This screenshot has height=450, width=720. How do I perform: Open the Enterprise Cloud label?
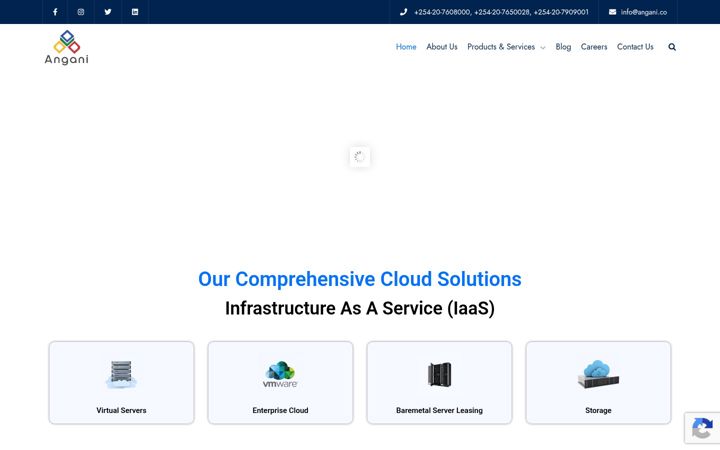point(280,411)
